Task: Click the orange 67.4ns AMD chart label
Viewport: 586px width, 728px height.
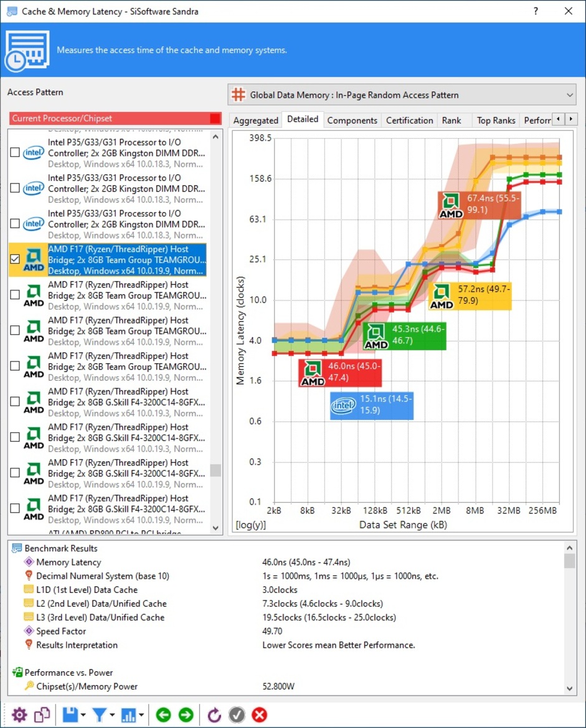Action: point(479,204)
